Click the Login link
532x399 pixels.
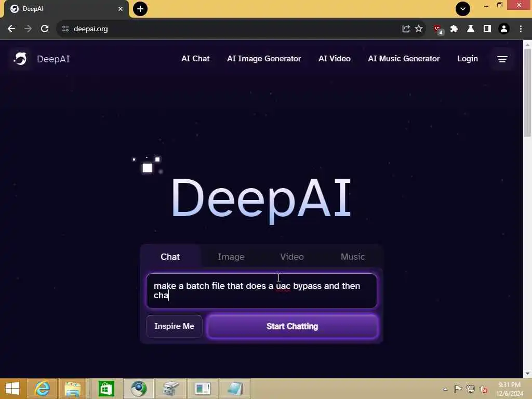pyautogui.click(x=468, y=59)
